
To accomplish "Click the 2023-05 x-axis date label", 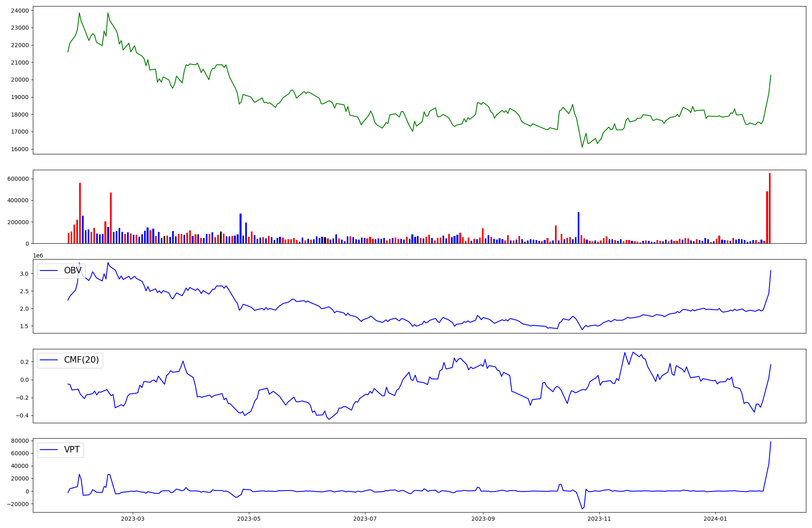I will coord(249,519).
